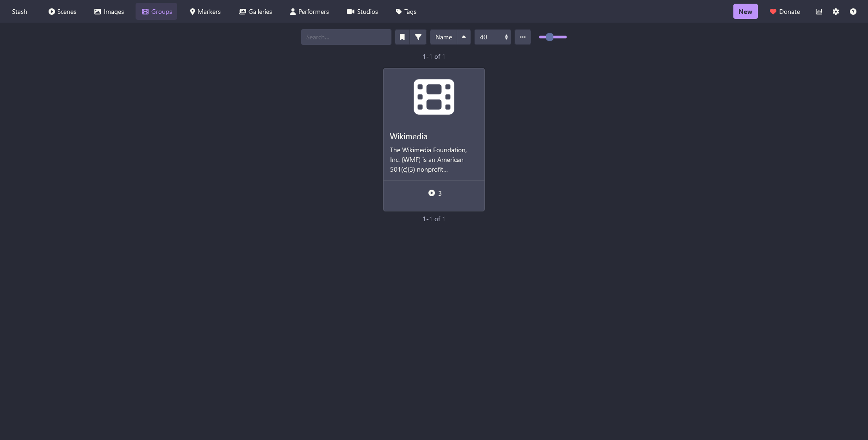Open settings gear icon
868x440 pixels.
tap(836, 12)
